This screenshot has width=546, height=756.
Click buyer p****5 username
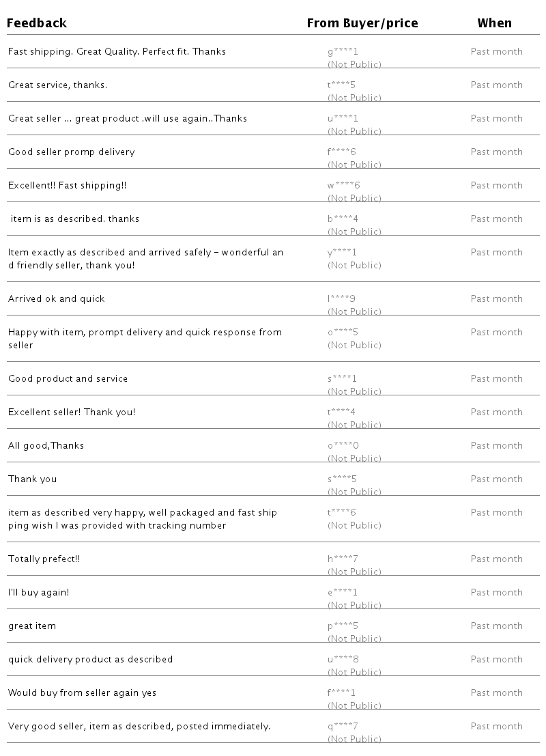click(343, 626)
